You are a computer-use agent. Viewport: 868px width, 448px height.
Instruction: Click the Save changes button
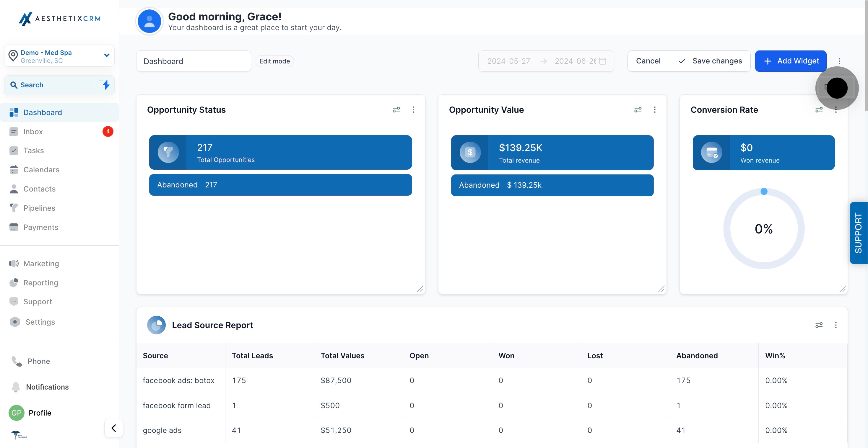[x=710, y=61]
